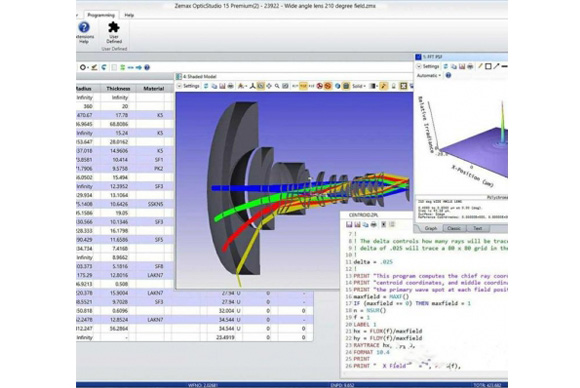Open help icon in lens editor toolbar
580x388 pixels.
pos(147,67)
